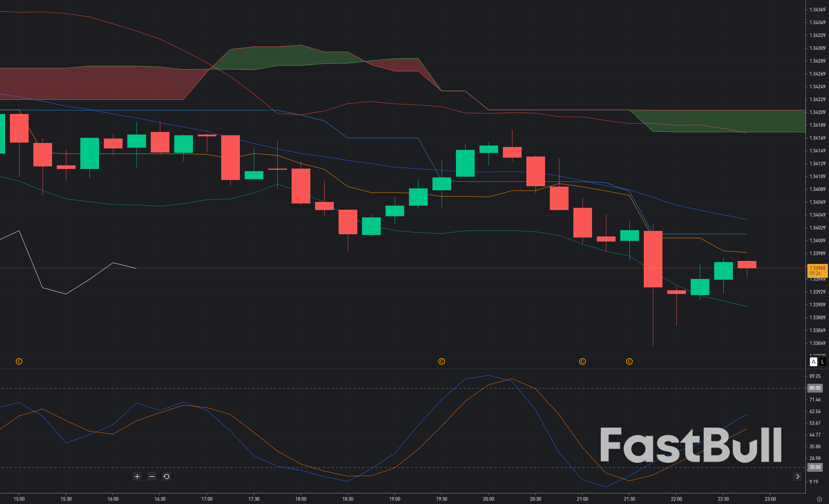Open calendar event marker near 21:30

click(x=629, y=361)
